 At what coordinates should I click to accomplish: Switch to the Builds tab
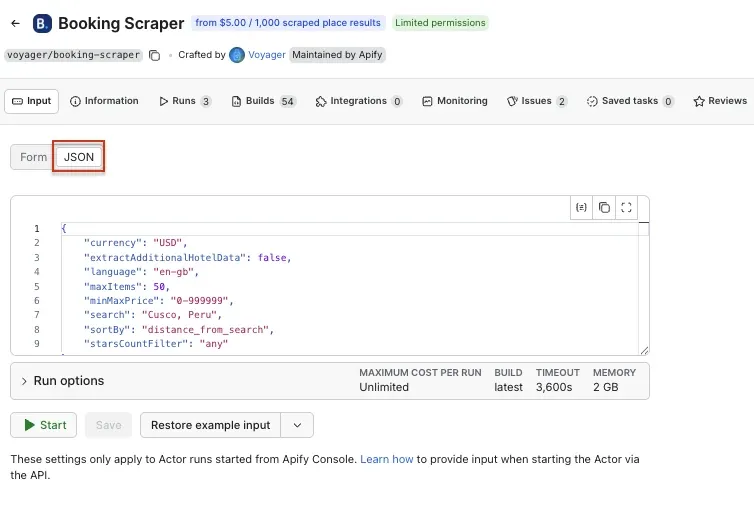point(264,101)
